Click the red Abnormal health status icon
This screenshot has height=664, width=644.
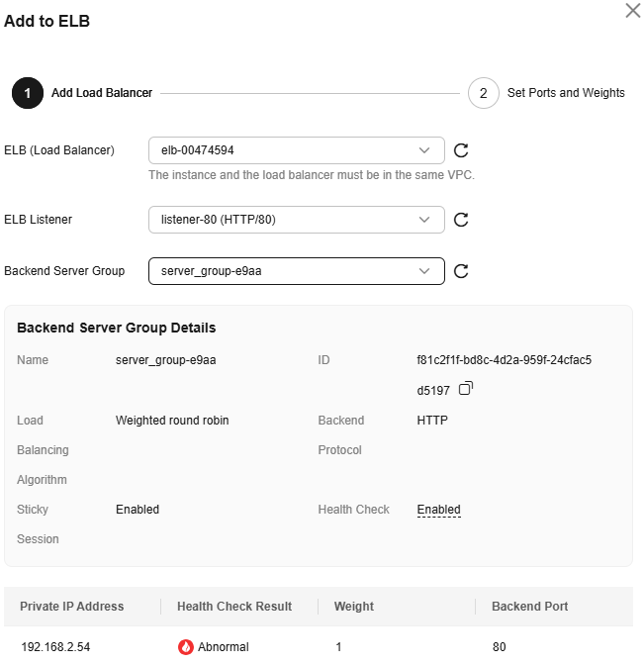coord(185,646)
